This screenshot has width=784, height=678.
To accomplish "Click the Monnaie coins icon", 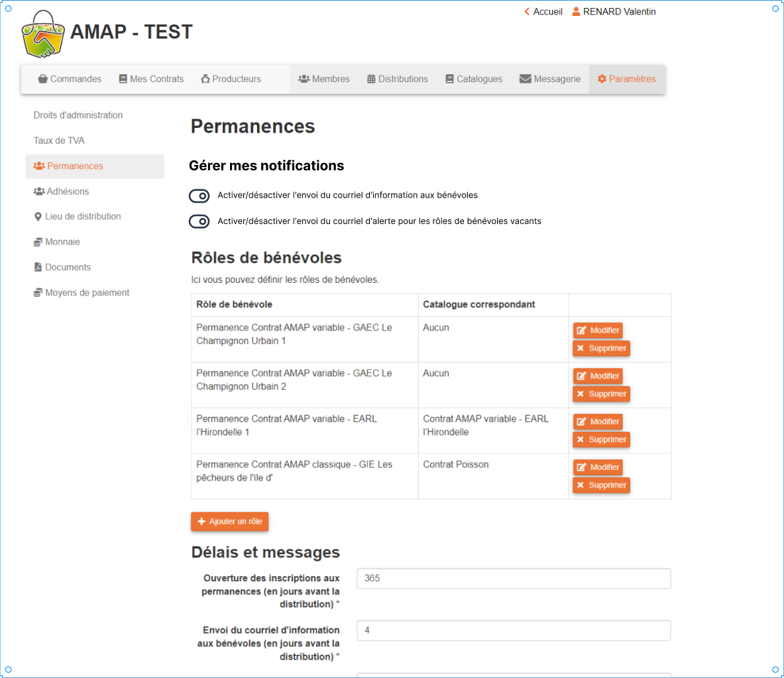I will [38, 242].
